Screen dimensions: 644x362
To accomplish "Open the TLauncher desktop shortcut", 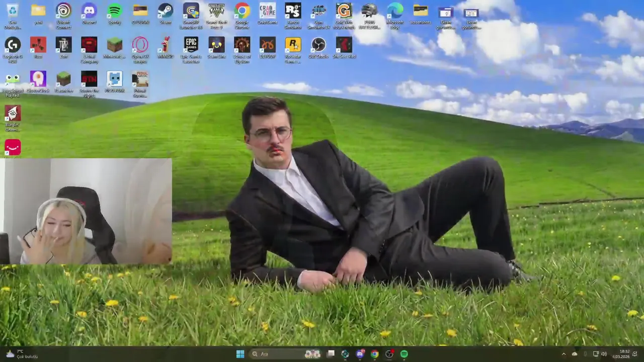I will [x=63, y=82].
